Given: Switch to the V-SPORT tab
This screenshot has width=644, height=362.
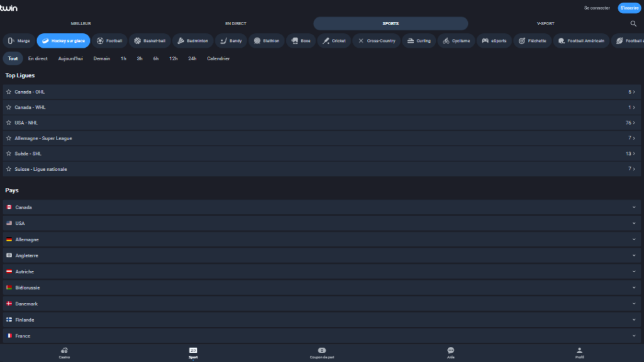Looking at the screenshot, I should (x=545, y=24).
